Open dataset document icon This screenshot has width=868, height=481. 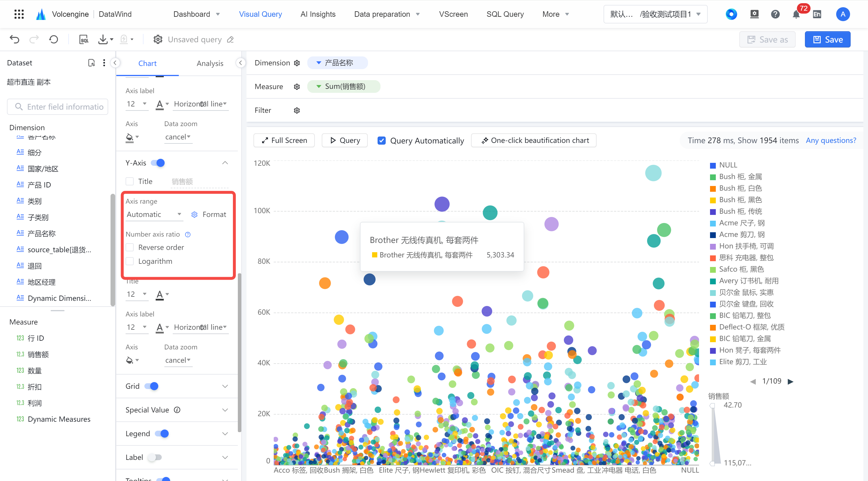[x=91, y=63]
